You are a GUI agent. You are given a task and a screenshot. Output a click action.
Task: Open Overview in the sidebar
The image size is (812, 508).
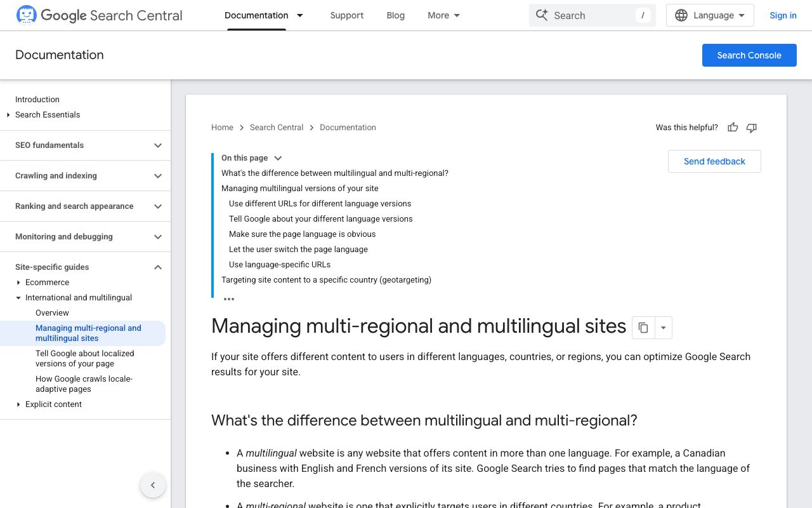tap(52, 313)
